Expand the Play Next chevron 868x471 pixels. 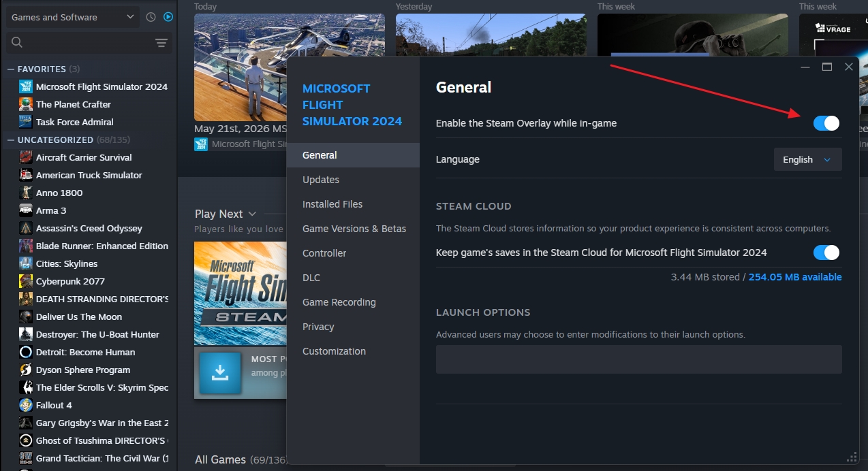click(253, 214)
